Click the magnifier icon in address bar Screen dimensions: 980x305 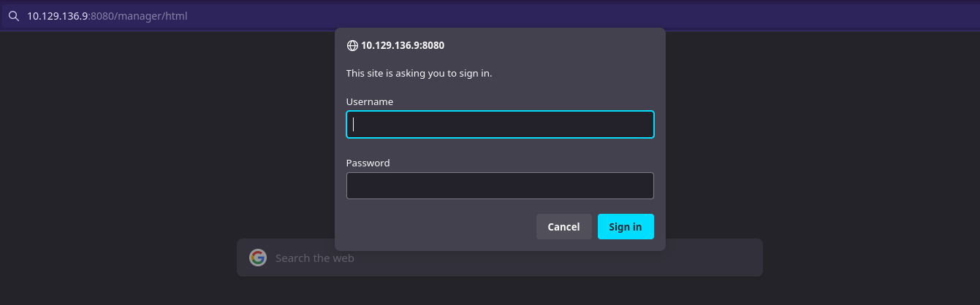[x=13, y=15]
